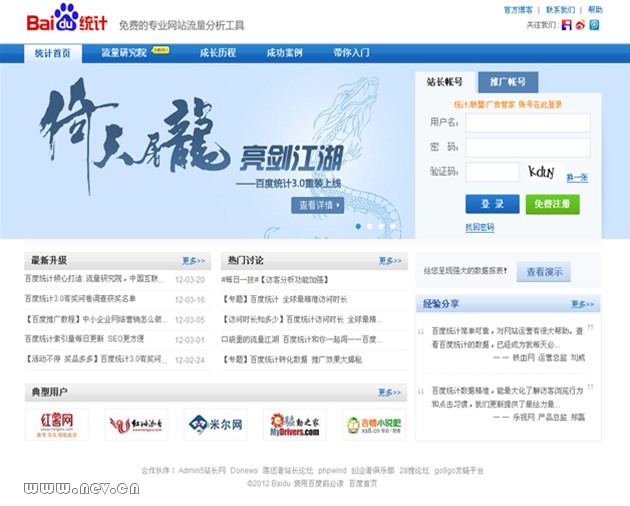630x506 pixels.
Task: Click 更多 in 经验分享 section
Action: pos(583,304)
